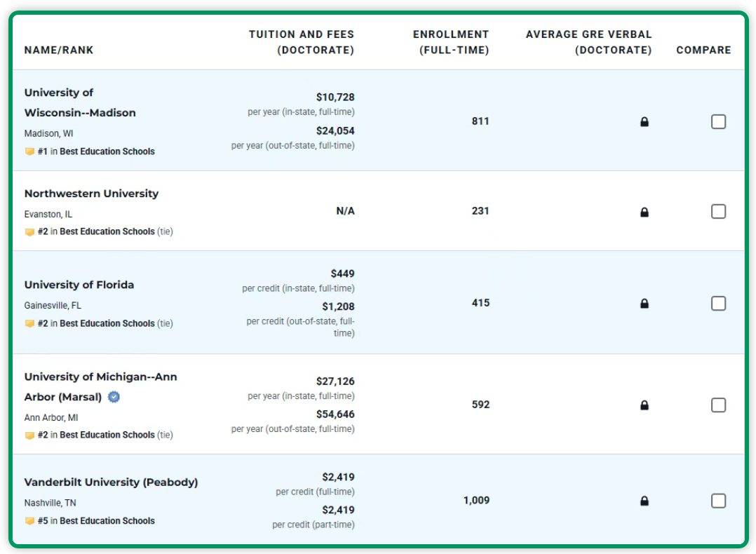Mark Vanderbilt University compare checkbox
The image size is (756, 554).
tap(718, 501)
